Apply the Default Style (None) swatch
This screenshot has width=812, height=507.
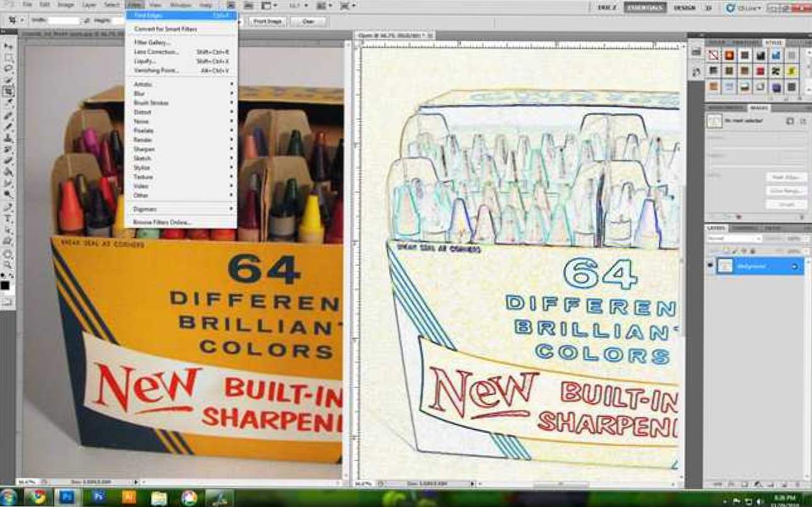pos(713,55)
